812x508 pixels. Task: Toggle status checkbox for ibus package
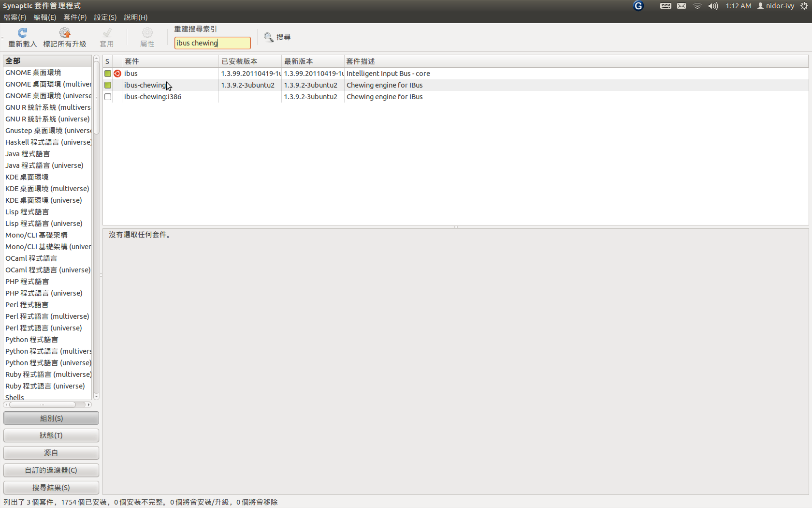click(108, 74)
